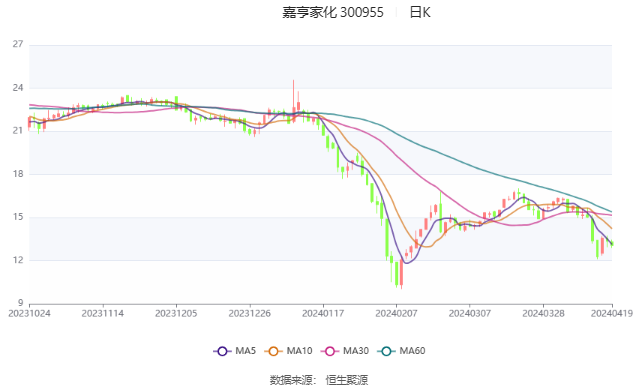Select the 日K label in title

[420, 13]
